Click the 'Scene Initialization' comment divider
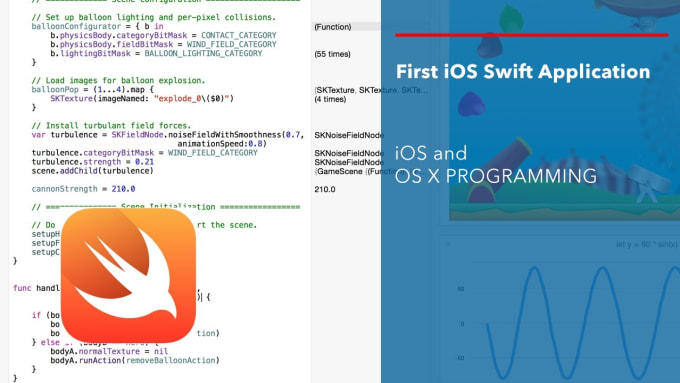Screen dimensions: 680x383 (x=166, y=207)
